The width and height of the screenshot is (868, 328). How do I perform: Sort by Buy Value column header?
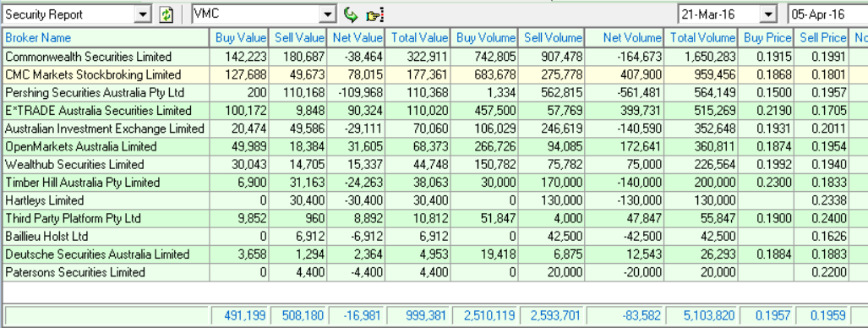point(239,38)
